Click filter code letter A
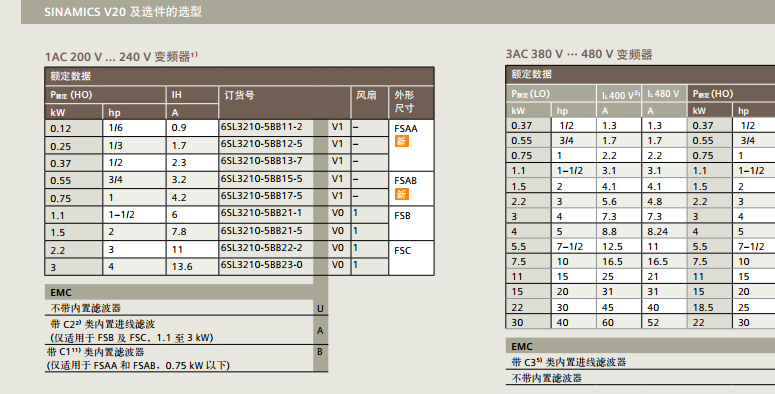775x394 pixels. [320, 330]
